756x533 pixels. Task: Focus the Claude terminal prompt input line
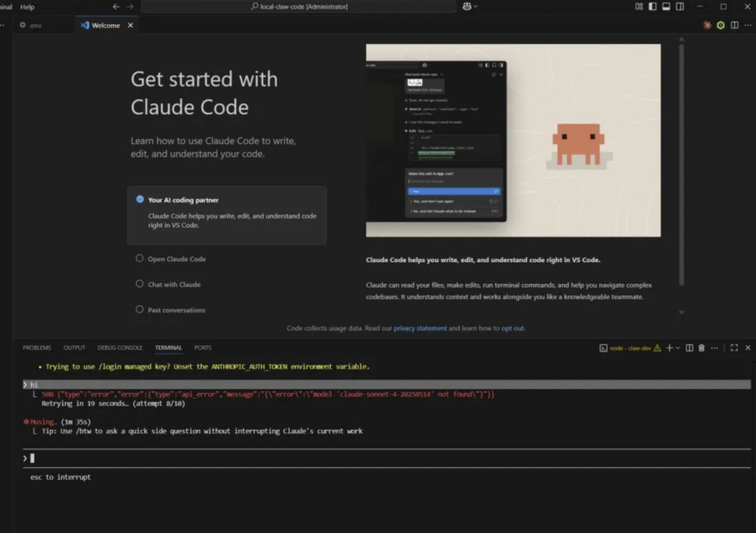(x=387, y=458)
